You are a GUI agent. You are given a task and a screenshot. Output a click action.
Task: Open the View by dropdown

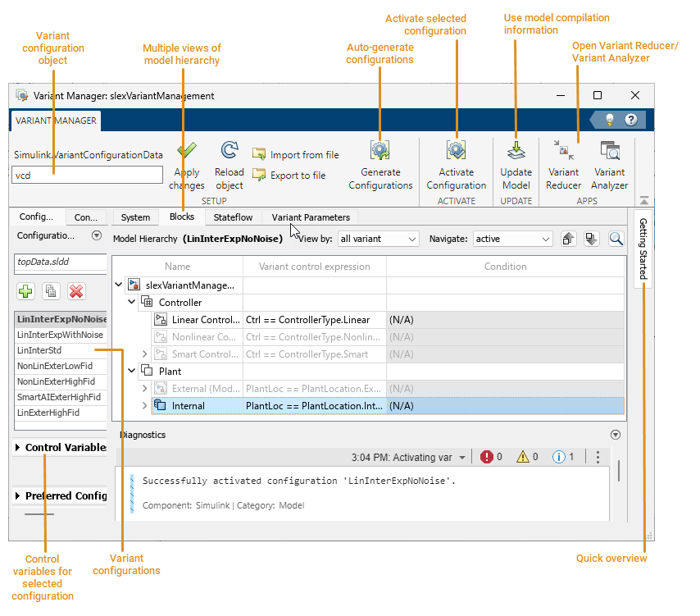(378, 238)
